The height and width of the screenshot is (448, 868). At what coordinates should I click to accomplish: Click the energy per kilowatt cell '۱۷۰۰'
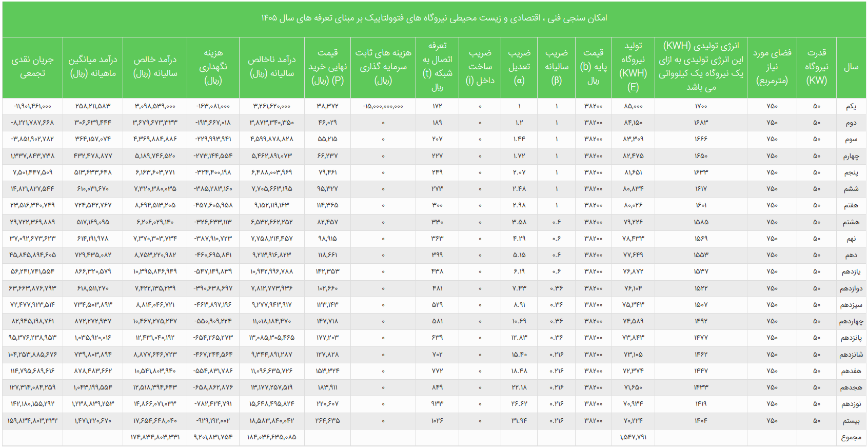pyautogui.click(x=701, y=106)
